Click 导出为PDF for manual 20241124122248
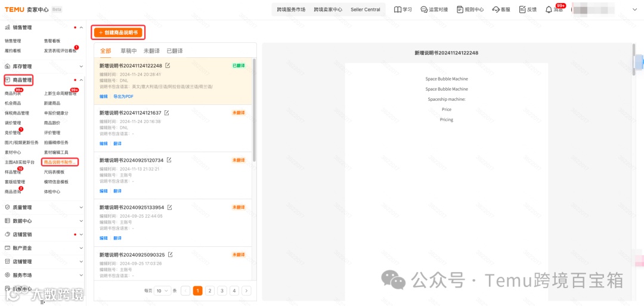 click(123, 97)
